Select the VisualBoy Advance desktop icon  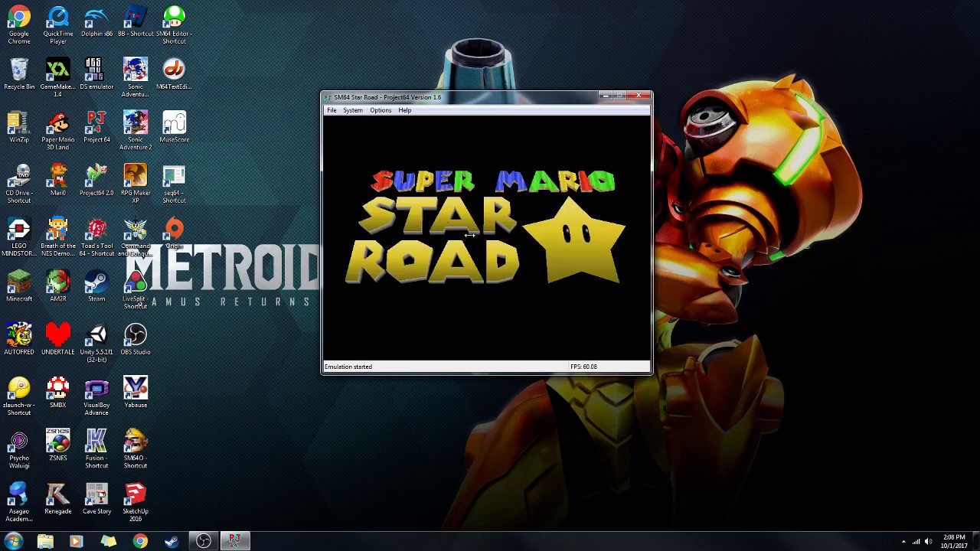point(96,396)
